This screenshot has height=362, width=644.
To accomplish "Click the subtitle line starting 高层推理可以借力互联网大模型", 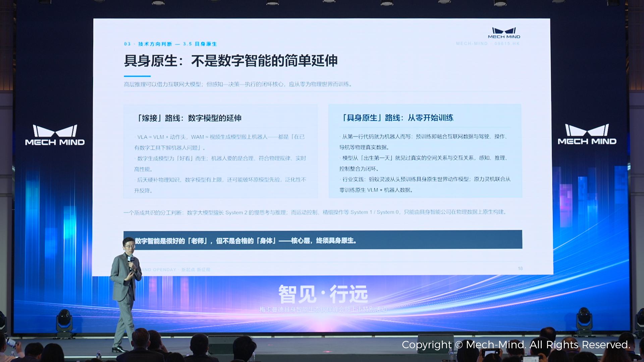I will (x=238, y=84).
